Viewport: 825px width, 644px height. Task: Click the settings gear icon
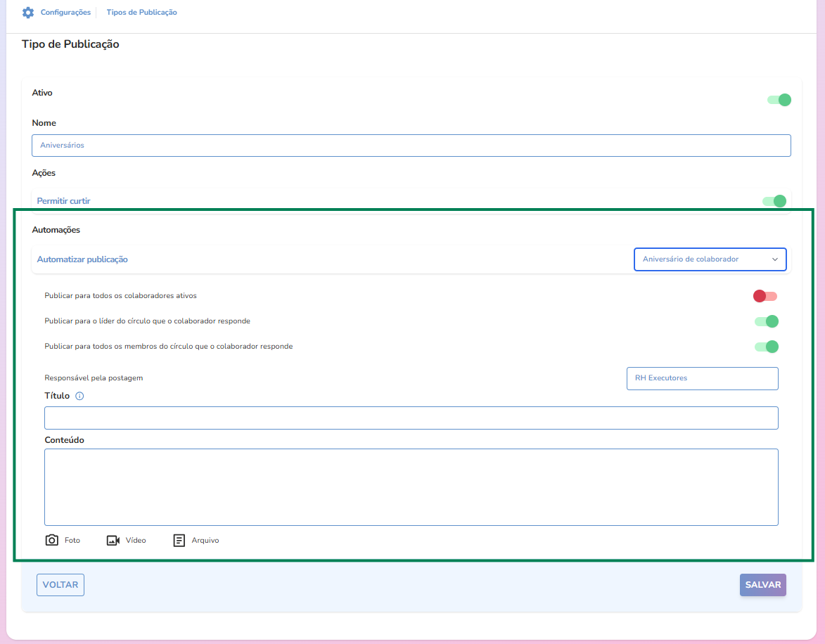(28, 13)
